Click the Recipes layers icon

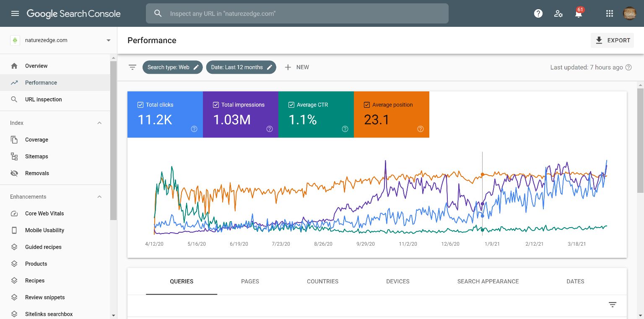point(14,280)
